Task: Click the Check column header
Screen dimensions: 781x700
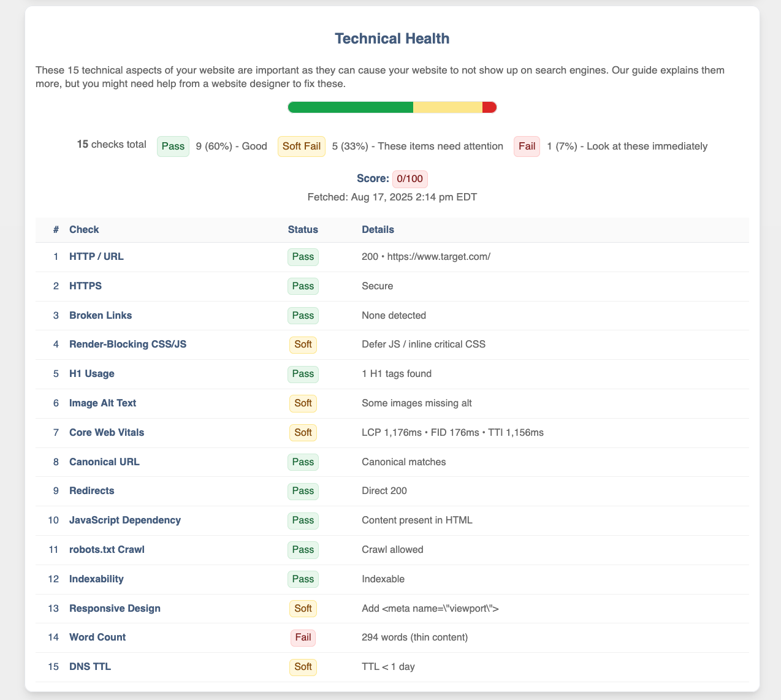Action: tap(84, 229)
